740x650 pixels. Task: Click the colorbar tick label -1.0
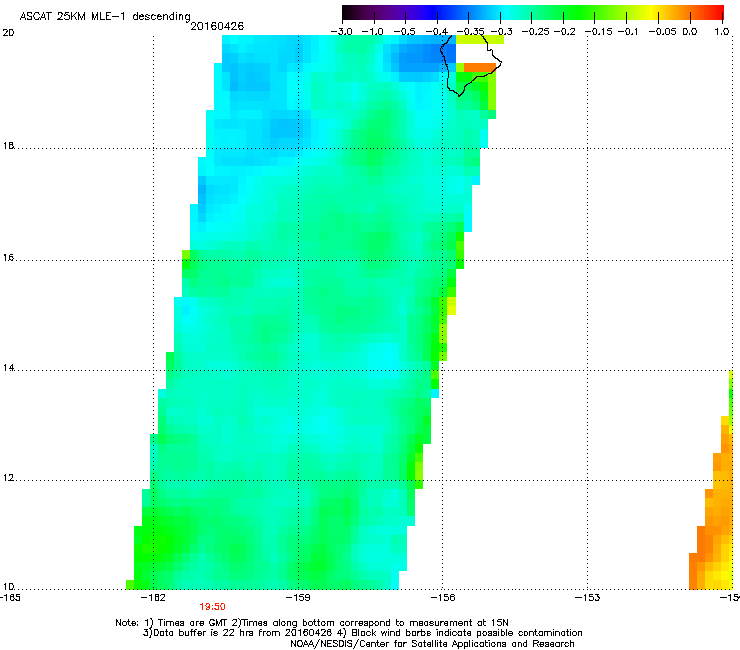[373, 32]
